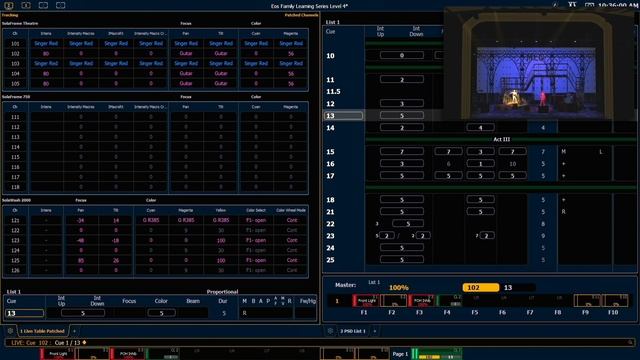Select channel 105 in SolaFrame Theatre table
Viewport: 640px width, 360px height.
15,84
